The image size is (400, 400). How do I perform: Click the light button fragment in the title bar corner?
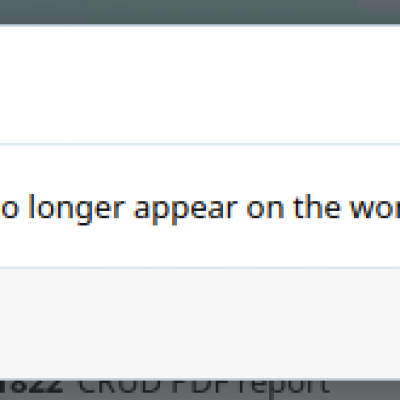379,3
